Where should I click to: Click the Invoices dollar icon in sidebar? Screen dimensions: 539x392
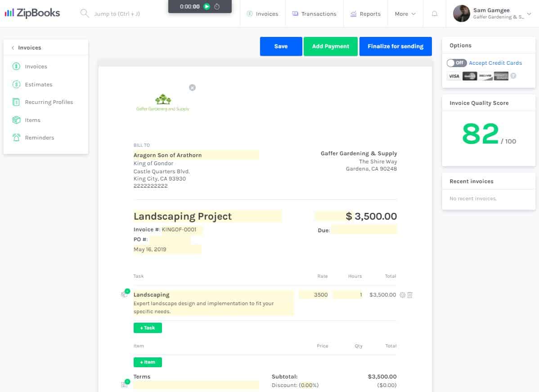click(x=16, y=66)
